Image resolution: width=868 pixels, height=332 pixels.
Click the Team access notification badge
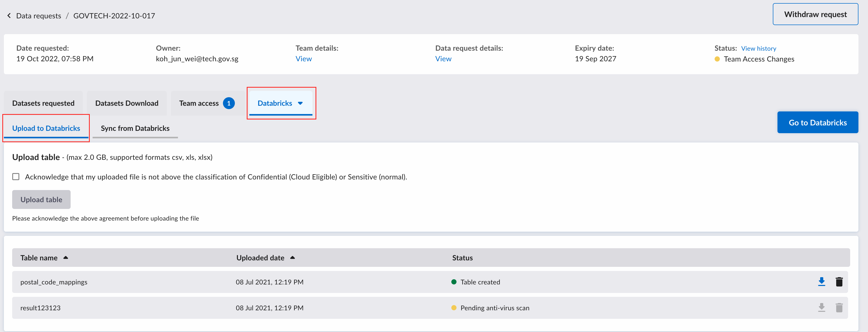(x=229, y=103)
